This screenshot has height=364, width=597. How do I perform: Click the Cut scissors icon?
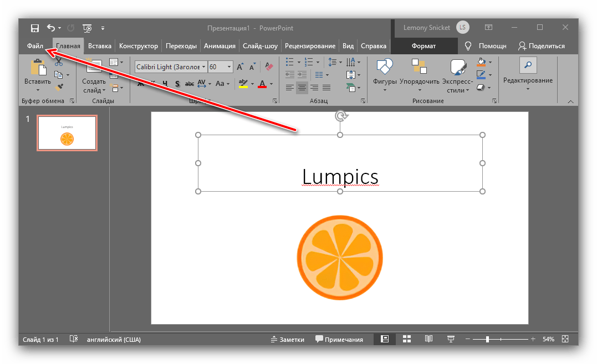59,62
